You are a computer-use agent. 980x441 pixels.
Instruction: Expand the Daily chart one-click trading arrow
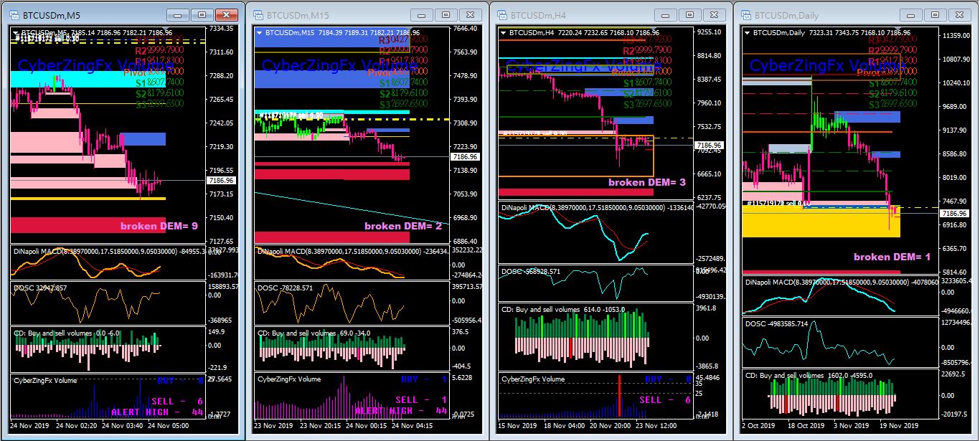pos(747,32)
